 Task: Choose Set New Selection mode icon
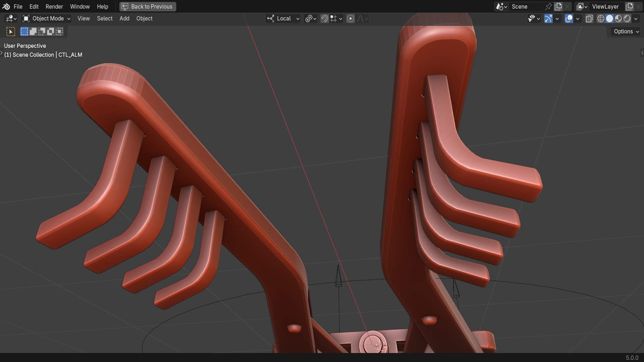tap(24, 32)
